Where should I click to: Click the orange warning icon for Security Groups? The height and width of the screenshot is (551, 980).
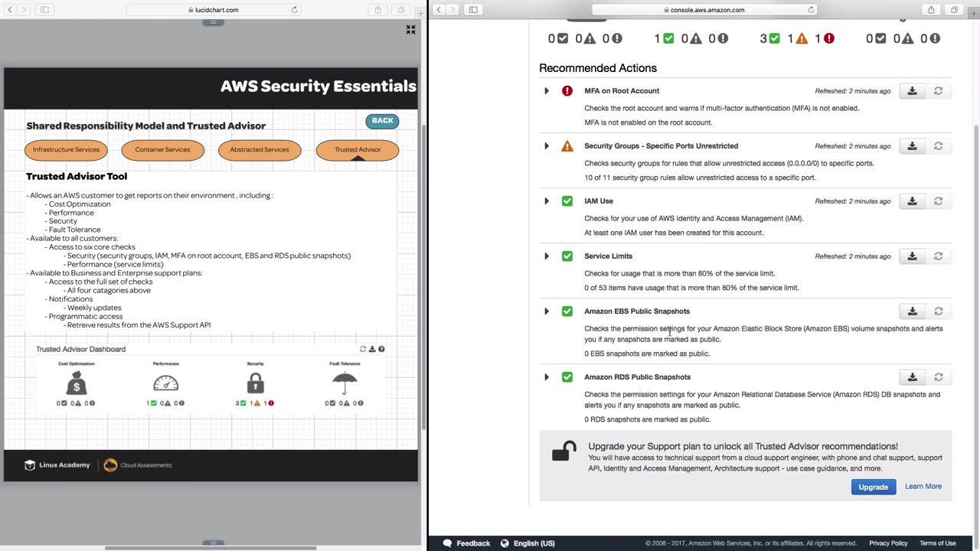(x=567, y=146)
